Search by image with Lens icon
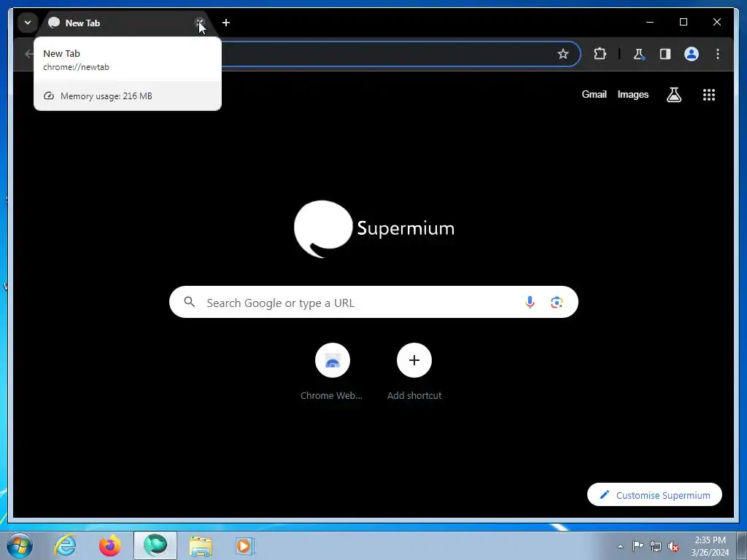Image resolution: width=747 pixels, height=560 pixels. click(x=557, y=302)
